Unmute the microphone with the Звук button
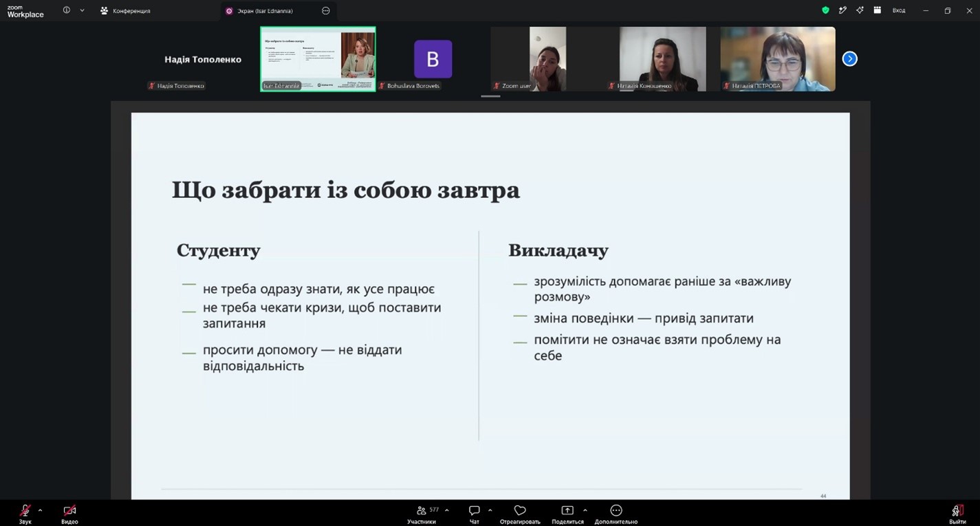The width and height of the screenshot is (980, 526). tap(25, 514)
